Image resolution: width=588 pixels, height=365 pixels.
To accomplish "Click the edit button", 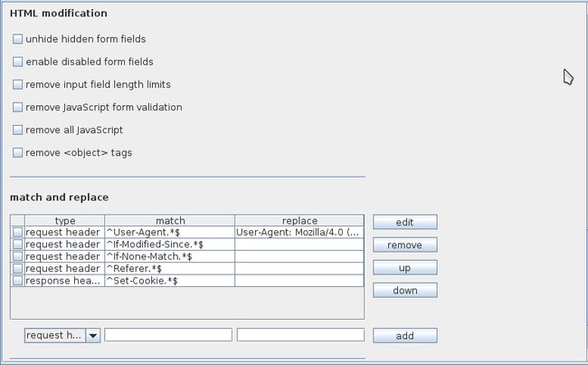I will pyautogui.click(x=405, y=222).
